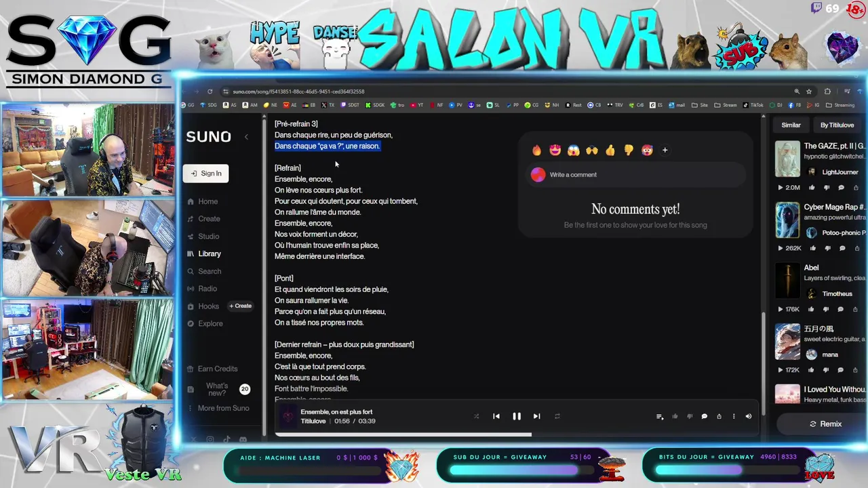This screenshot has height=488, width=868.
Task: Click the Remix button
Action: [x=825, y=424]
